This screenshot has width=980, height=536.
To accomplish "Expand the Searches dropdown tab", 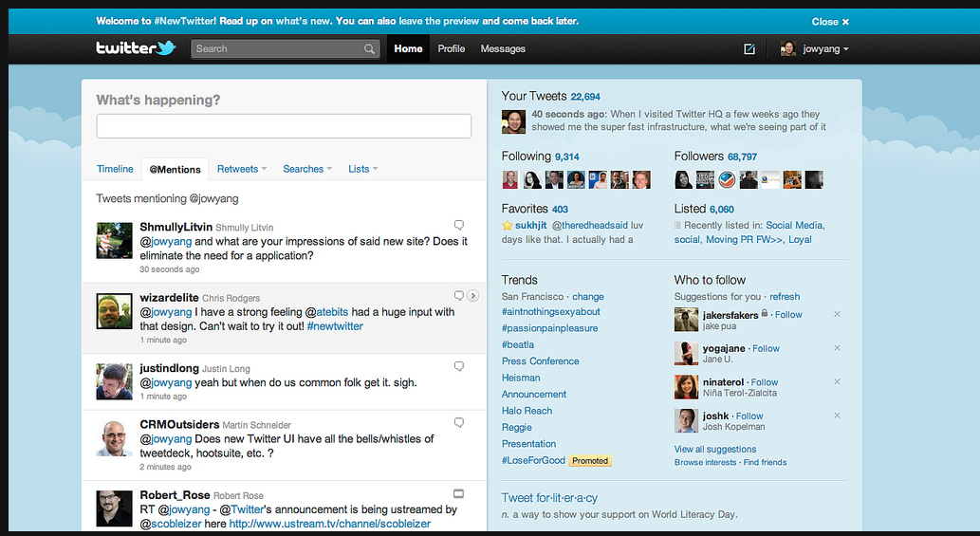I will click(x=307, y=169).
